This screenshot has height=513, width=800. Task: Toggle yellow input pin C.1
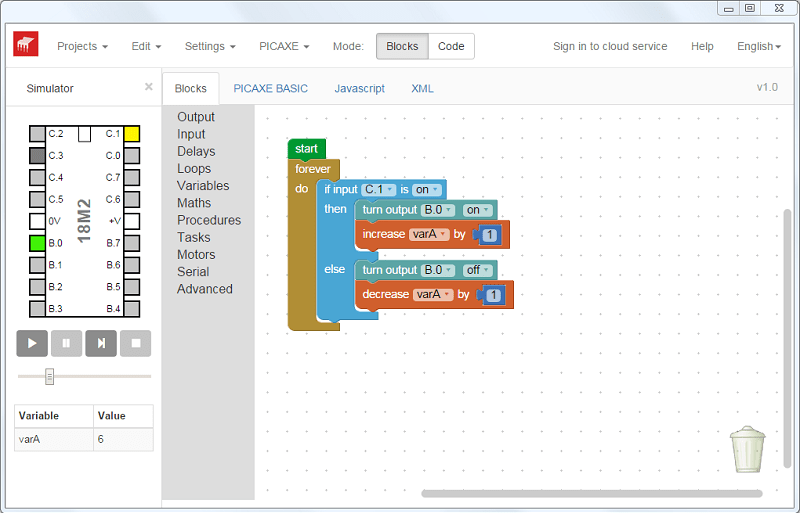coord(132,134)
